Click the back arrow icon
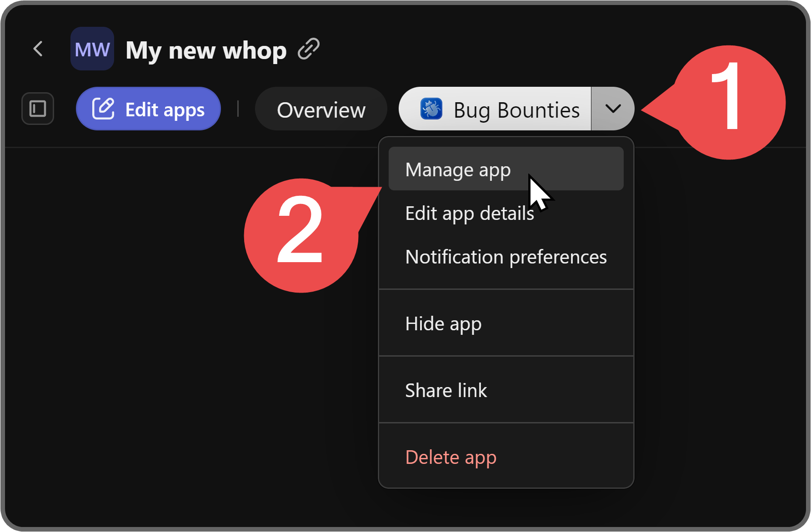Screen dimensions: 811x532 pos(38,49)
